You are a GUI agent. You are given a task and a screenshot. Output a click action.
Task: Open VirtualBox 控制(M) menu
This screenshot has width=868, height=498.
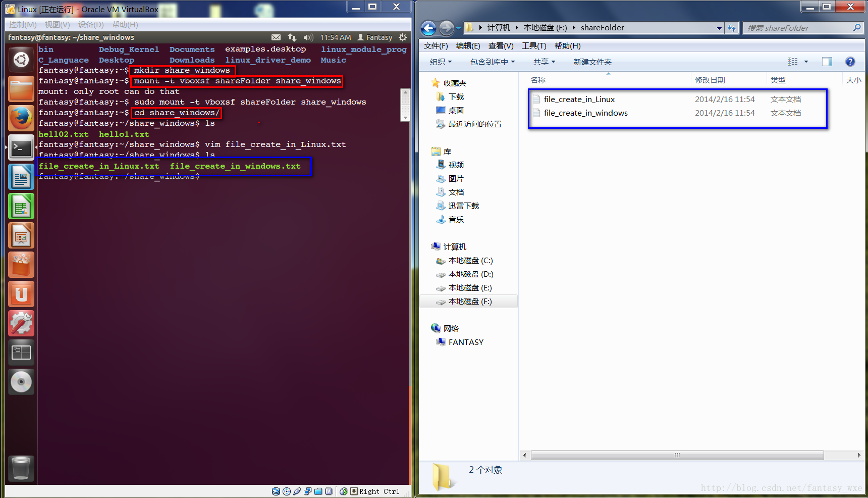[23, 25]
